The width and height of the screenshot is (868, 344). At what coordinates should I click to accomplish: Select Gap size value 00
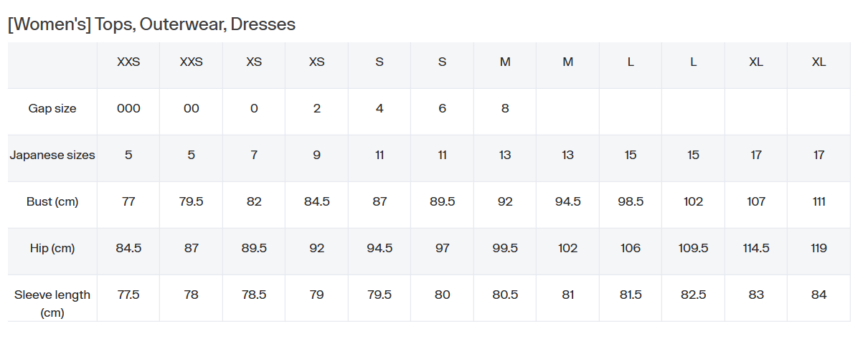tap(191, 108)
